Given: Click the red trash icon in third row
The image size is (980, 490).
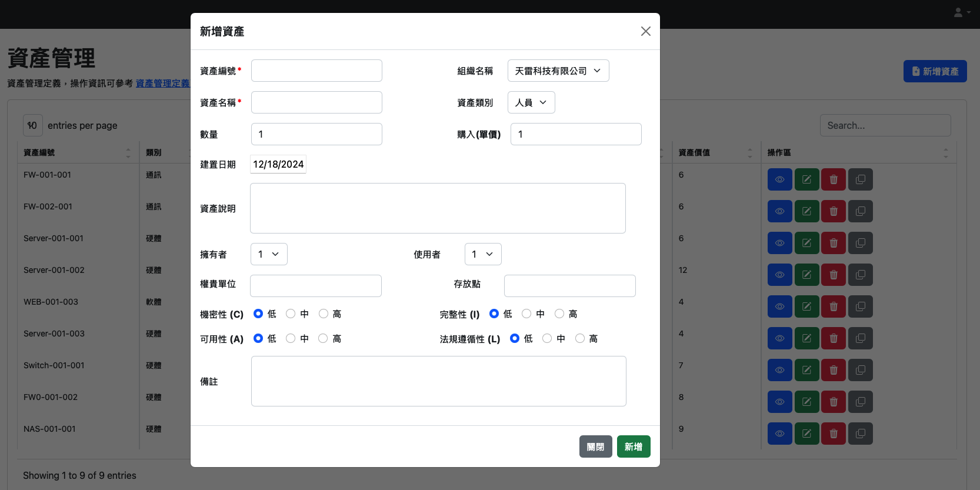Looking at the screenshot, I should click(834, 243).
